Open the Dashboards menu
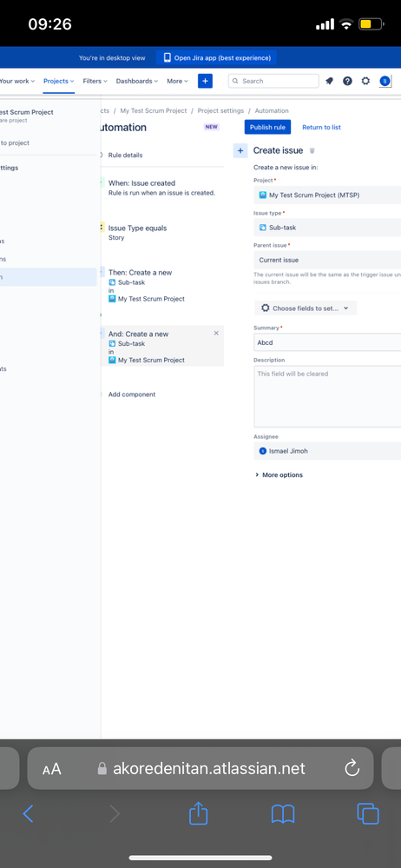This screenshot has height=868, width=401. (136, 81)
